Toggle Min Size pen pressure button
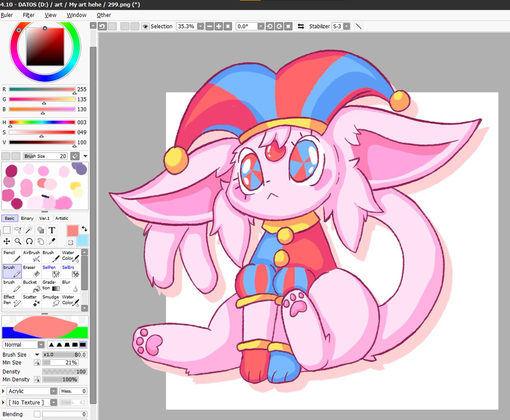Image resolution: width=510 pixels, height=420 pixels. tap(37, 363)
